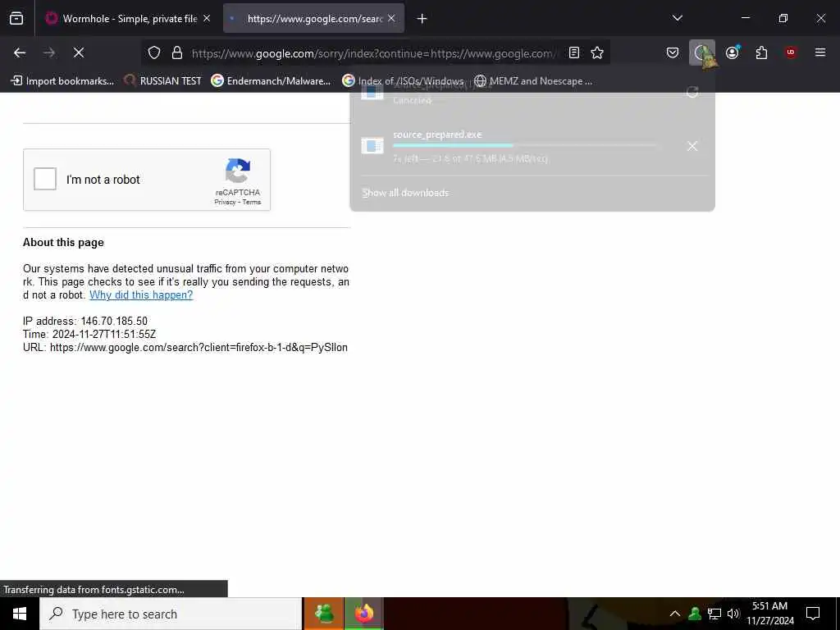This screenshot has height=630, width=840.
Task: Open the Extensions puzzle menu
Action: coord(761,52)
